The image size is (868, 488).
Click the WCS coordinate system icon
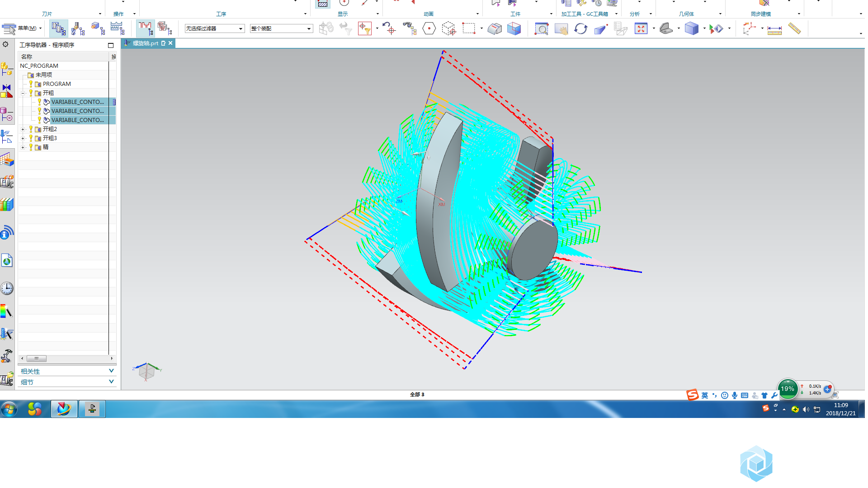coord(749,29)
